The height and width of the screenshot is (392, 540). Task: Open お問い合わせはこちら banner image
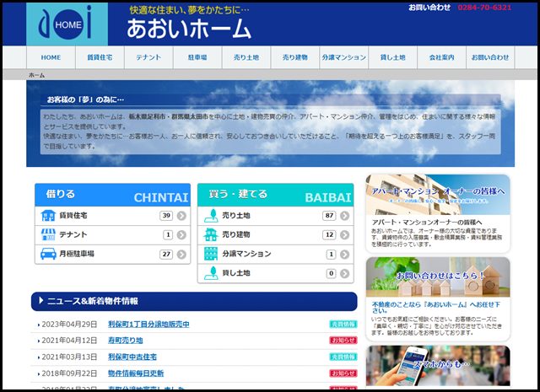click(438, 277)
